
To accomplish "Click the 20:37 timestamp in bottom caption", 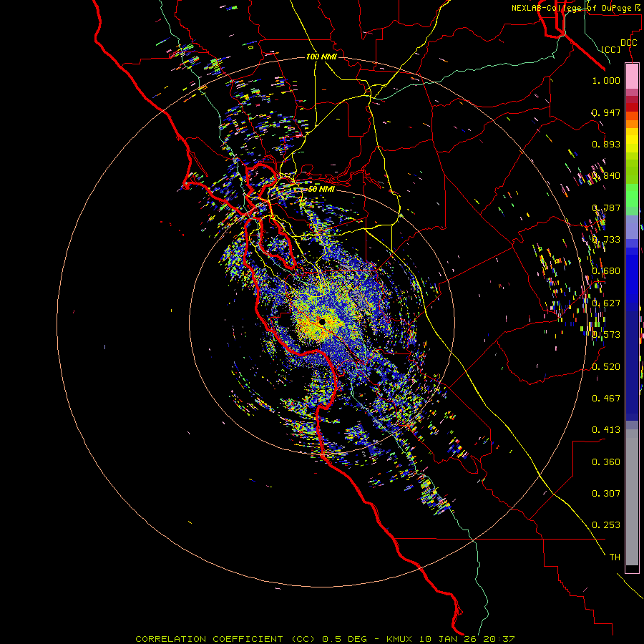I will tap(499, 639).
